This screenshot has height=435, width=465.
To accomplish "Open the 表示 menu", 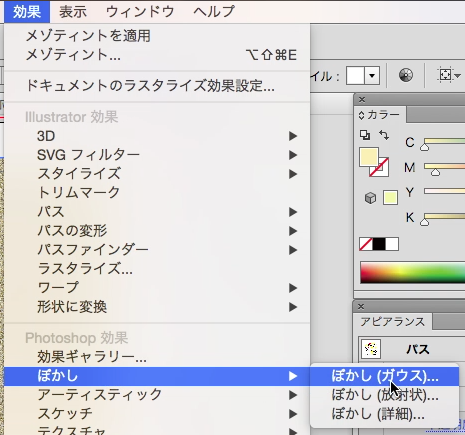I will coord(73,12).
